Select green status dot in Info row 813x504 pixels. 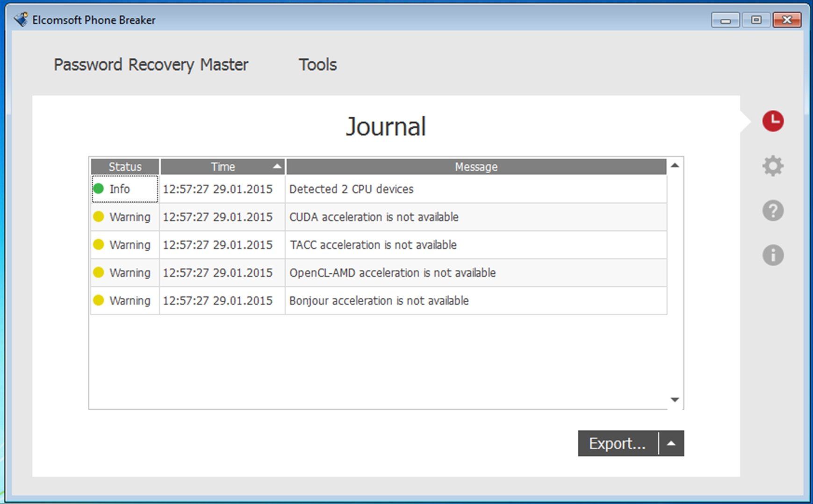tap(98, 189)
